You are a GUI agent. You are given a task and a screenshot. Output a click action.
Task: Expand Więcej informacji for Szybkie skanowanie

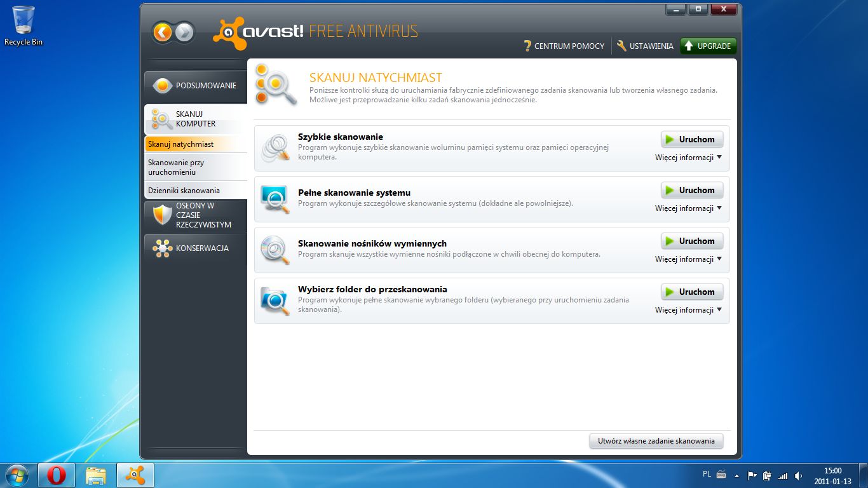pos(688,158)
